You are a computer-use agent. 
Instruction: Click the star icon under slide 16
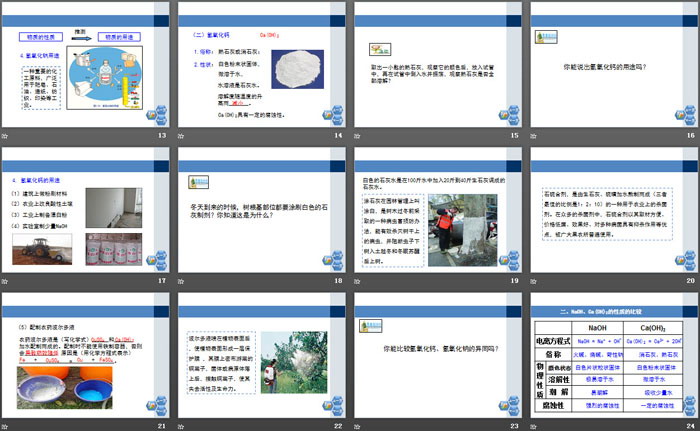[x=535, y=135]
